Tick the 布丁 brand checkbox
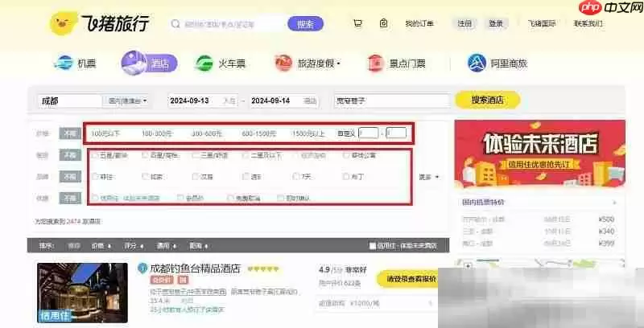The image size is (644, 328). (x=346, y=177)
